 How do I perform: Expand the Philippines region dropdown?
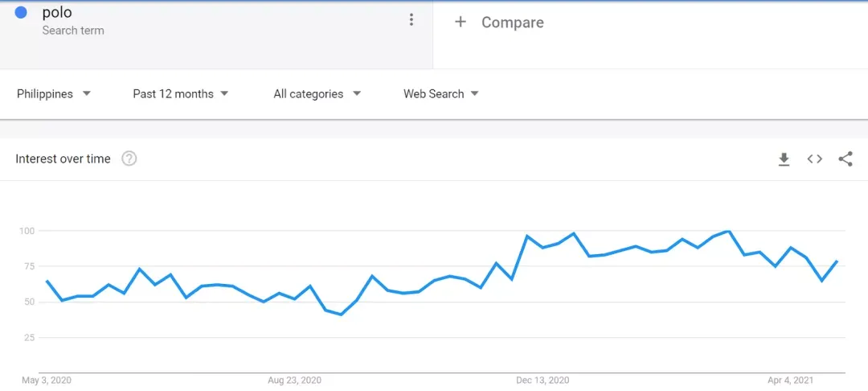pos(54,94)
